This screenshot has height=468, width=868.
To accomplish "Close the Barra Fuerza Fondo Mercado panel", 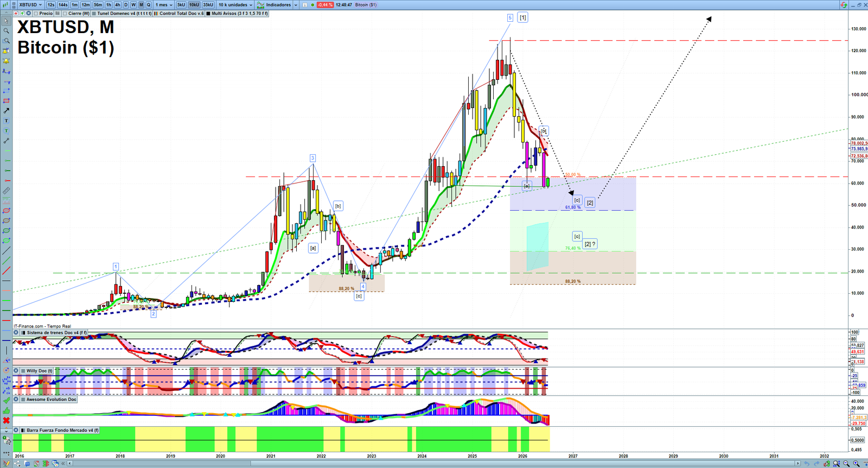I will [x=16, y=431].
